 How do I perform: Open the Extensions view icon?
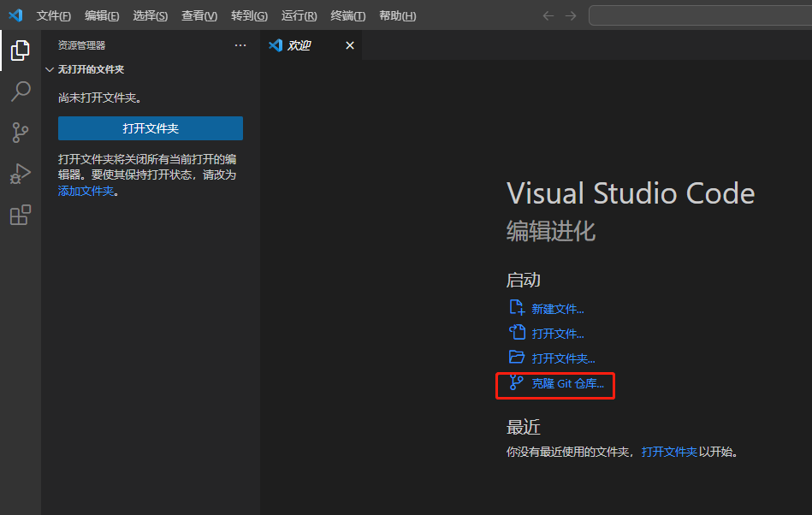21,215
